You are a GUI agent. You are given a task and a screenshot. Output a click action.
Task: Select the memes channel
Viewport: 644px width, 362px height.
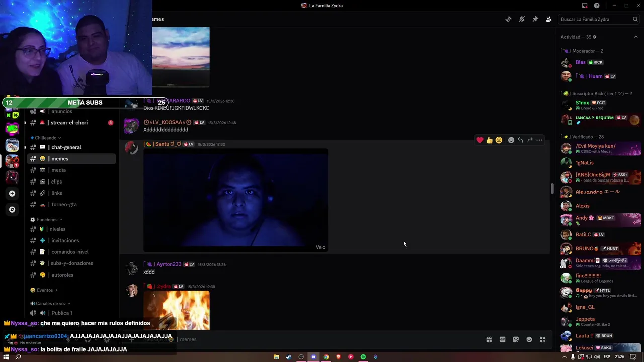72,159
